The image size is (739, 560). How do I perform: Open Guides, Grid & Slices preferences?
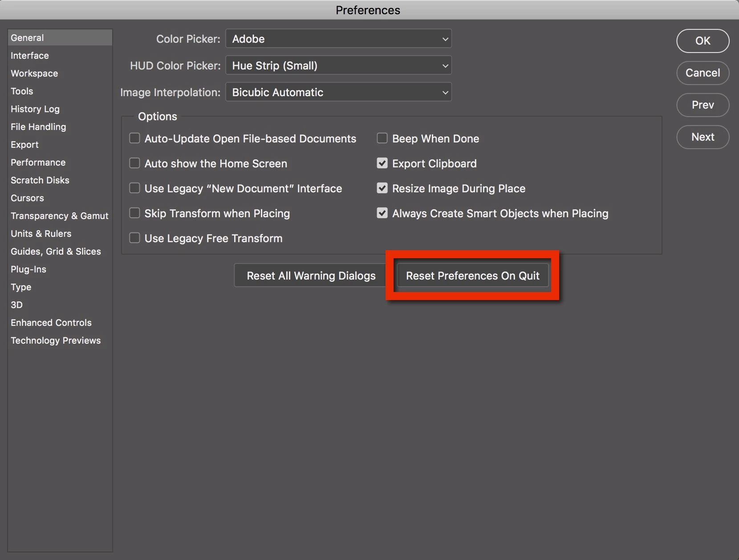pyautogui.click(x=60, y=252)
